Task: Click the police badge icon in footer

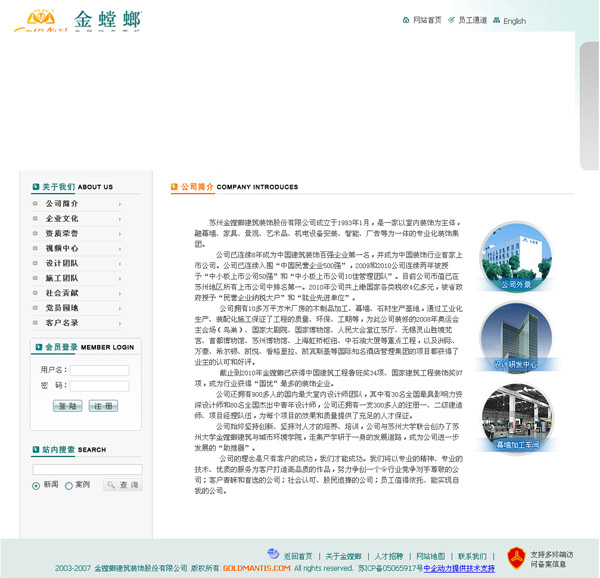Action: click(x=516, y=556)
